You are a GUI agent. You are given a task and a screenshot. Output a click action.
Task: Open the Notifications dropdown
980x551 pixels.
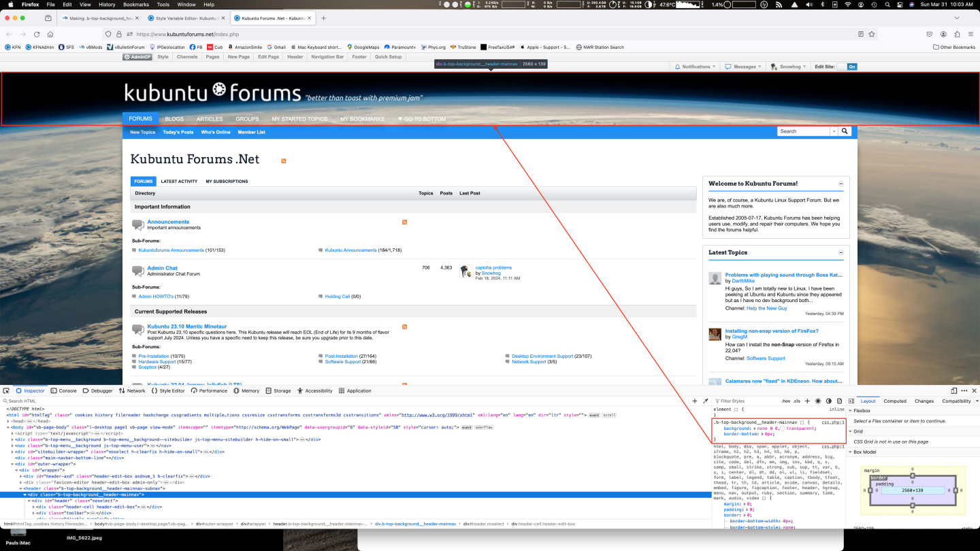[x=696, y=67]
